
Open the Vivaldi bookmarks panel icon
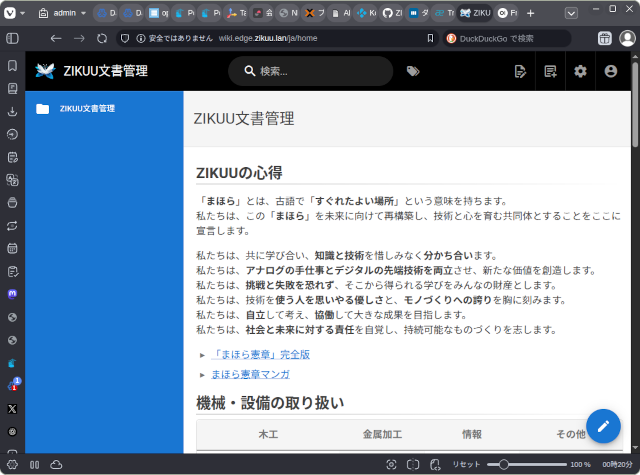(x=12, y=65)
